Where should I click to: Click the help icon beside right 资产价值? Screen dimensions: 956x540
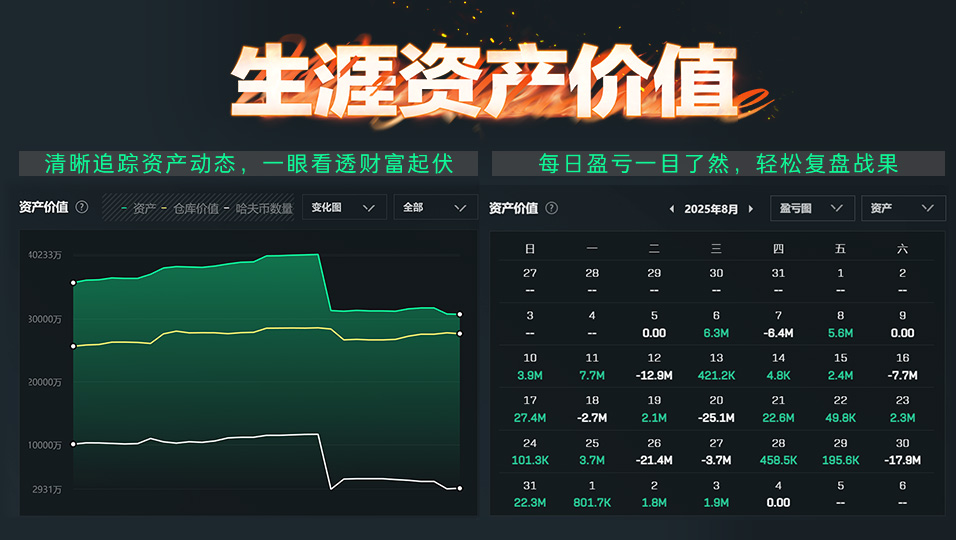[x=552, y=209]
